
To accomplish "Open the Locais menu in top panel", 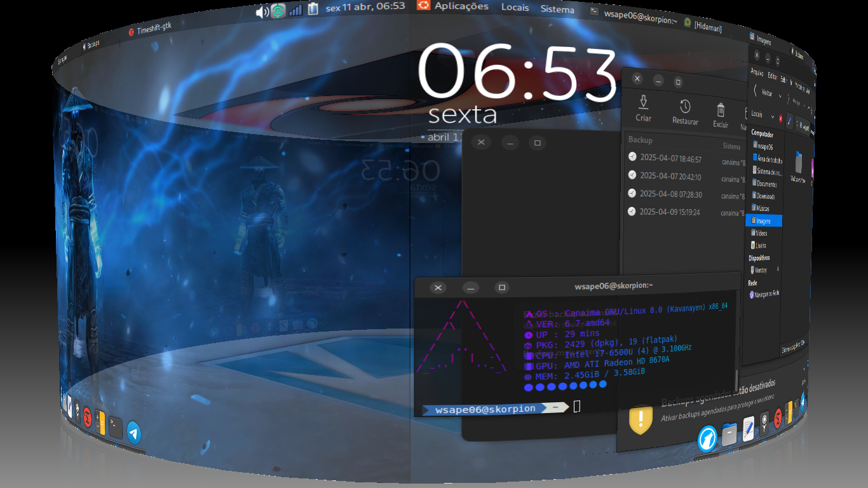I will pos(515,7).
